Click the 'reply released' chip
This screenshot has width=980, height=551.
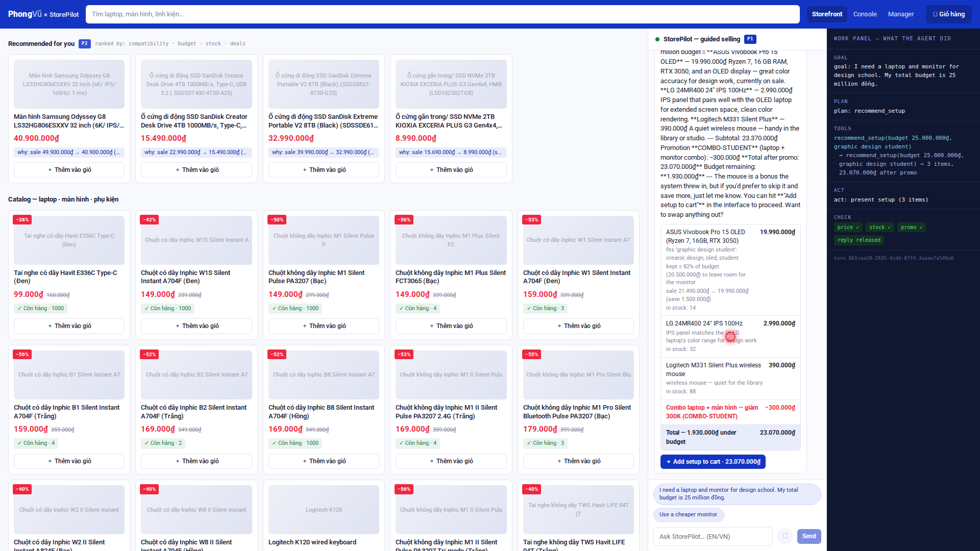point(859,240)
